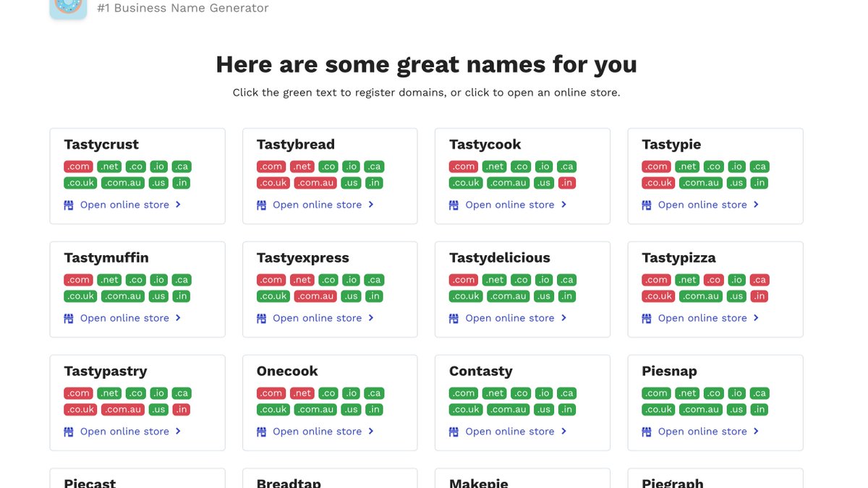Register Tastypizza .io domain
Viewport: 868px width, 488px height.
coord(736,280)
